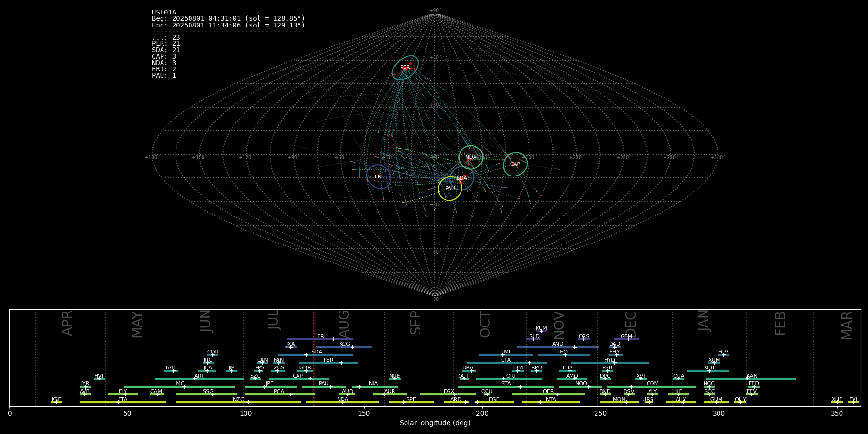
Task: Click the ERI radiant circle on sky map
Action: [379, 177]
